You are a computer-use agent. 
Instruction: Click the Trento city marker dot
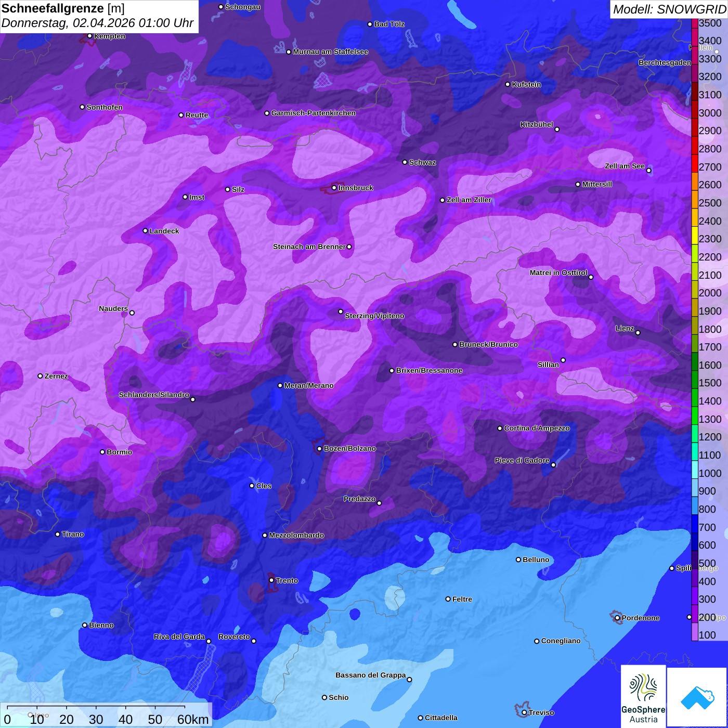271,580
